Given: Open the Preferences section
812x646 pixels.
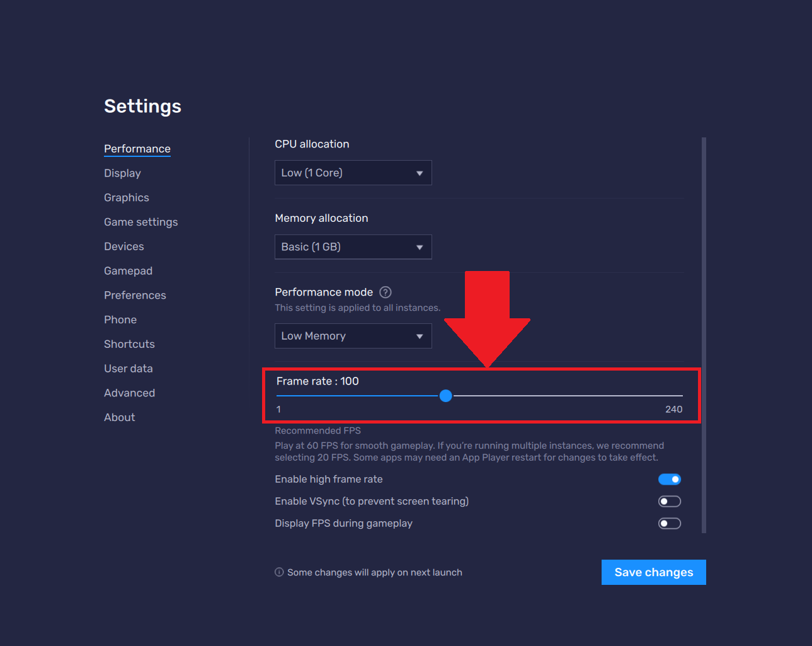Looking at the screenshot, I should (x=135, y=296).
